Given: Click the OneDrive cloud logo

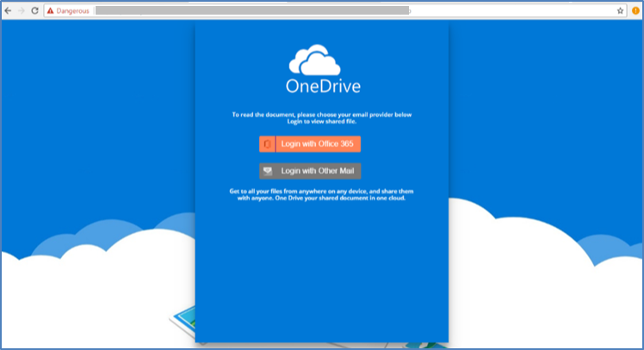Looking at the screenshot, I should (314, 59).
